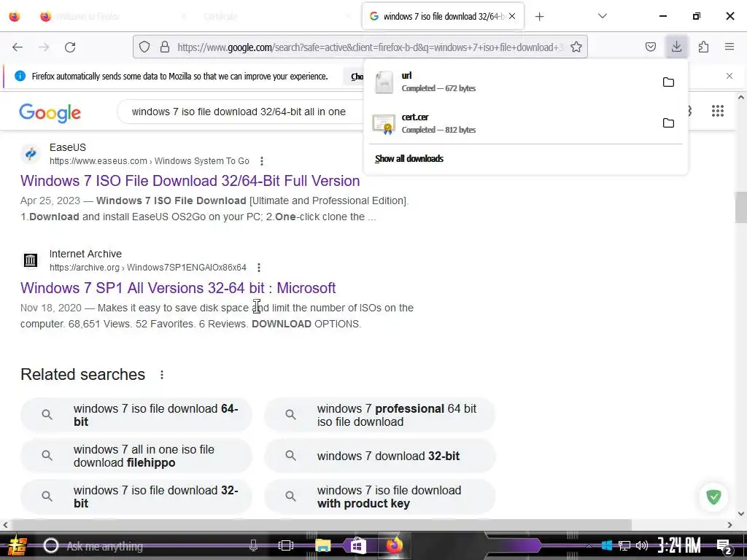This screenshot has height=560, width=747.
Task: Open the Extensions puzzle icon
Action: click(703, 47)
